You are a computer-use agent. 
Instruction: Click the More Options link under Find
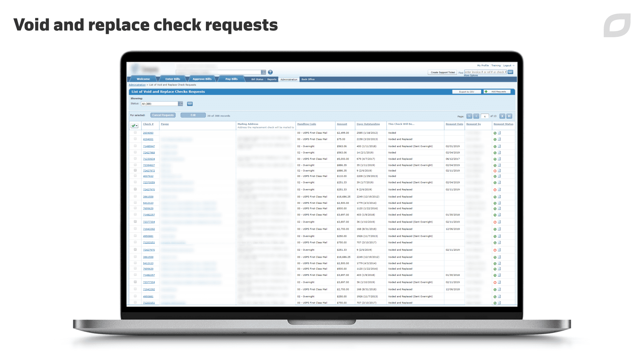471,75
